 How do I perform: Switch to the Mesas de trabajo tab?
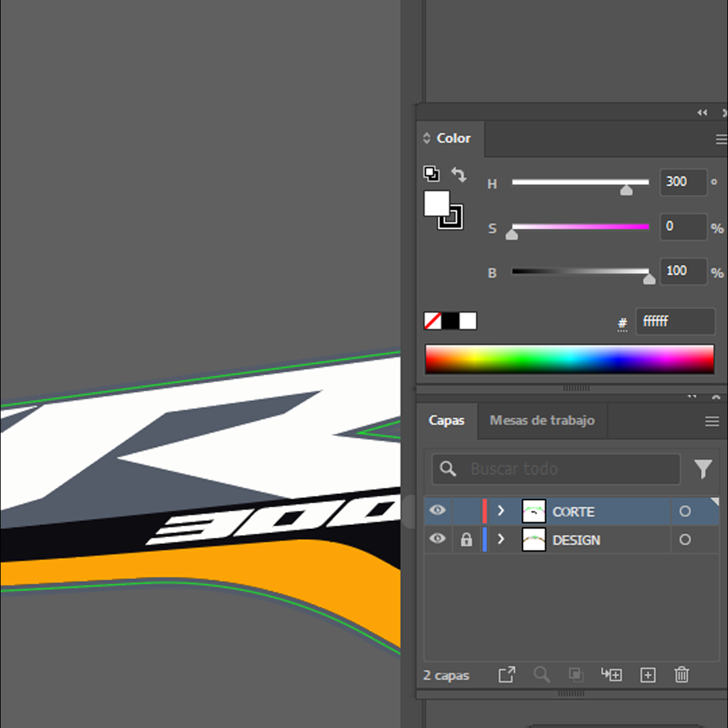[x=542, y=421]
